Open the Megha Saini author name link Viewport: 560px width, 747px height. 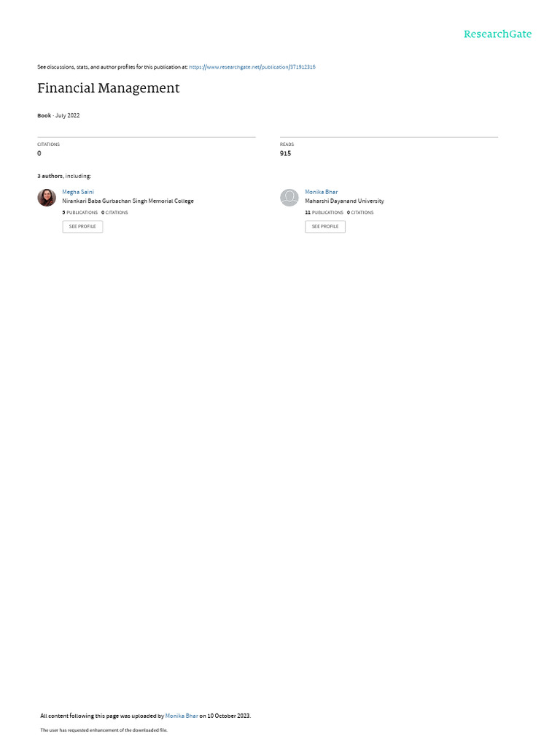78,192
